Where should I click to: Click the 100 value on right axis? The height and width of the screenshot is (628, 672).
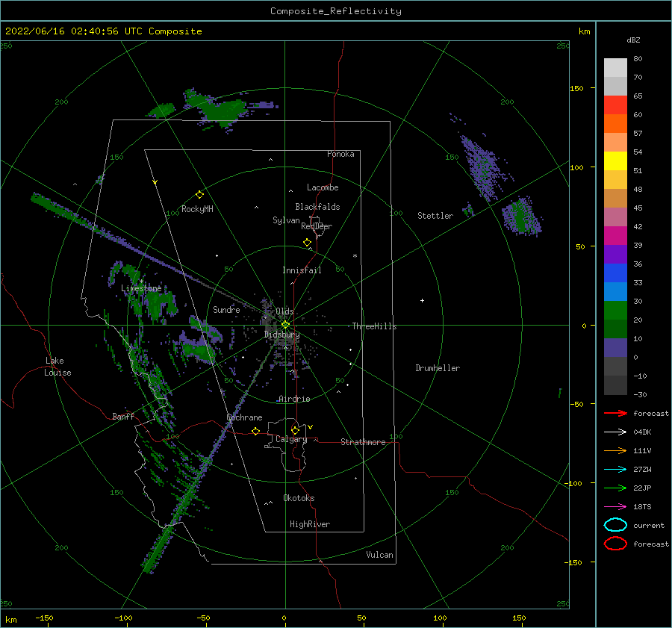point(576,167)
